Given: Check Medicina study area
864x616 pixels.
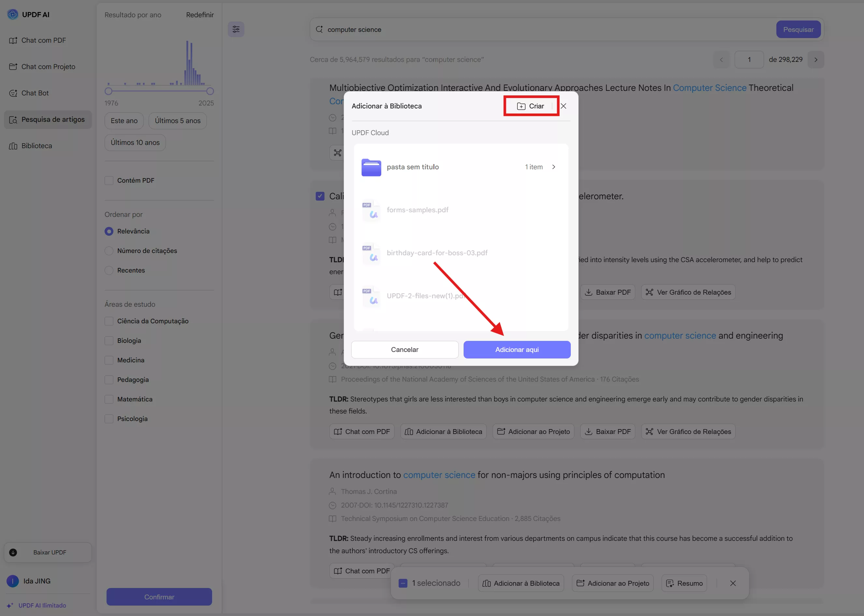Looking at the screenshot, I should pyautogui.click(x=109, y=360).
